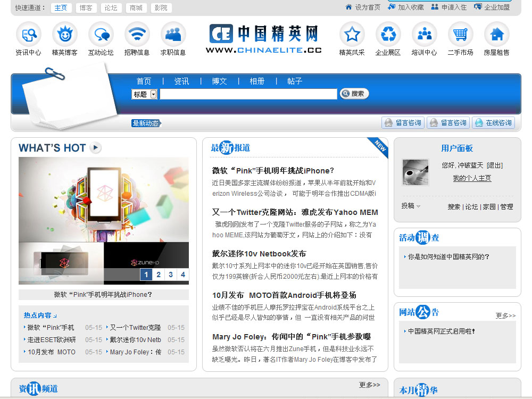Click the second 留言咨询 button
This screenshot has height=399, width=532.
[x=448, y=122]
